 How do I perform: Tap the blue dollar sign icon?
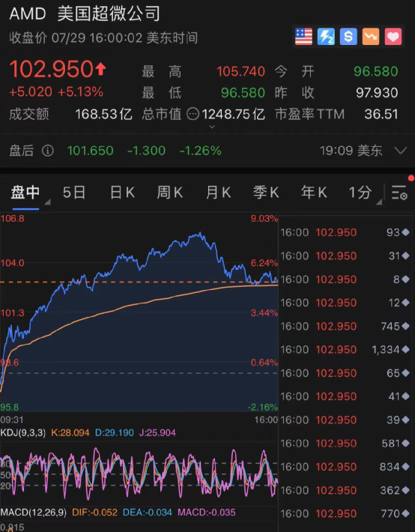(x=348, y=37)
